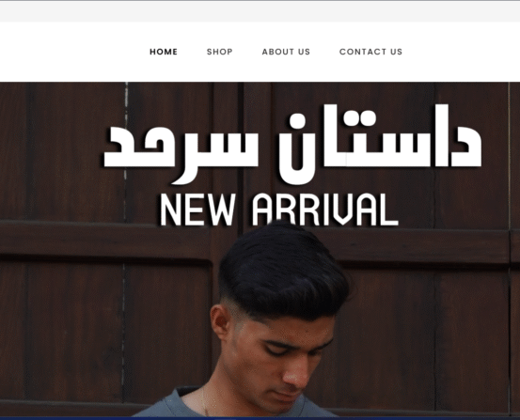Screen dimensions: 520x420
Task: Click the wooden door panel right of the model
Action: 471,332
